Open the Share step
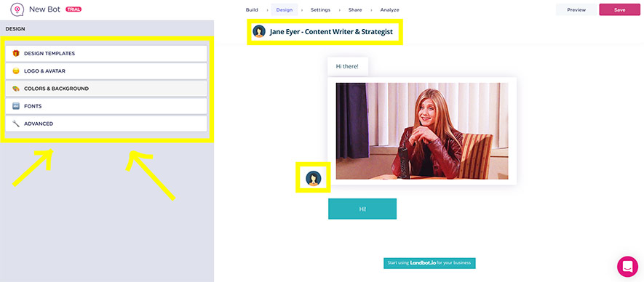644x282 pixels. point(355,10)
